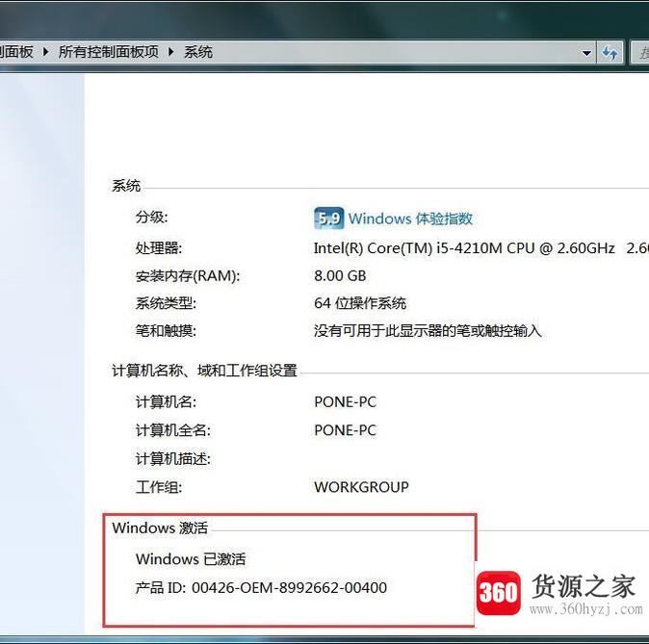Open the Windows 体验指数 link
Screen dimensions: 649x644
click(410, 219)
